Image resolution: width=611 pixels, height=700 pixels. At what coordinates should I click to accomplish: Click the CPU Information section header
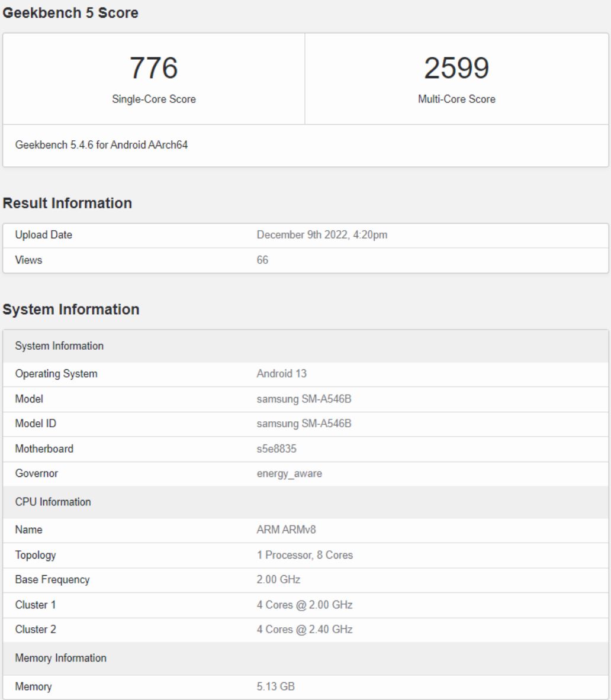tap(305, 502)
